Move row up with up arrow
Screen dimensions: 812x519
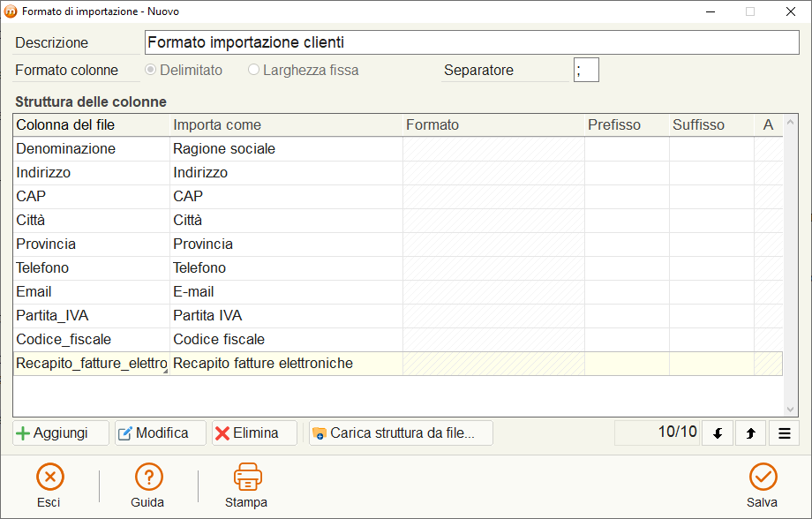coord(750,433)
